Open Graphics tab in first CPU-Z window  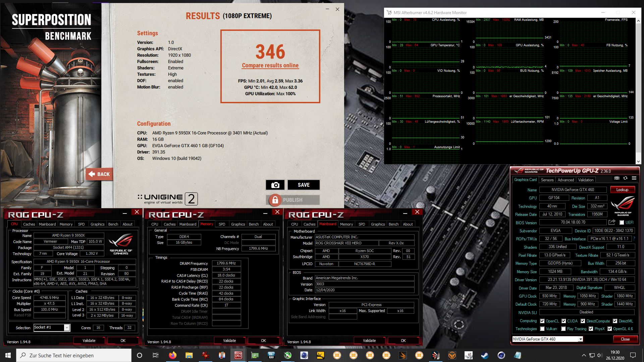97,224
